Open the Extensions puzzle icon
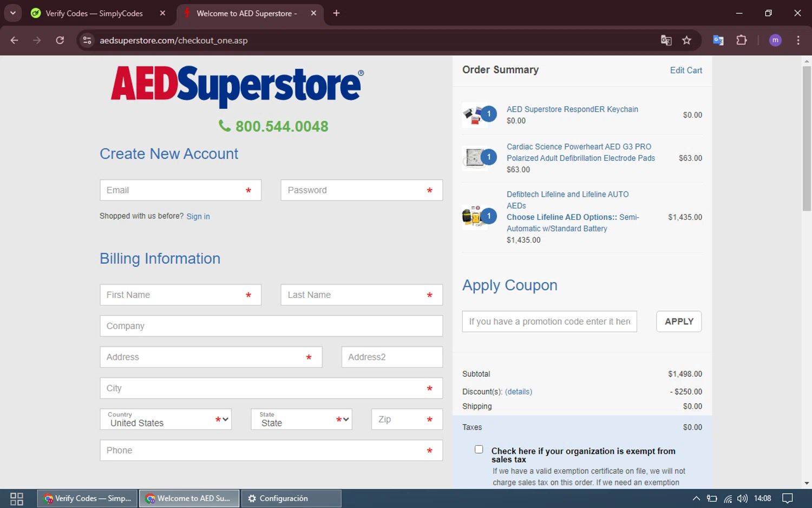The width and height of the screenshot is (812, 508). pyautogui.click(x=742, y=40)
